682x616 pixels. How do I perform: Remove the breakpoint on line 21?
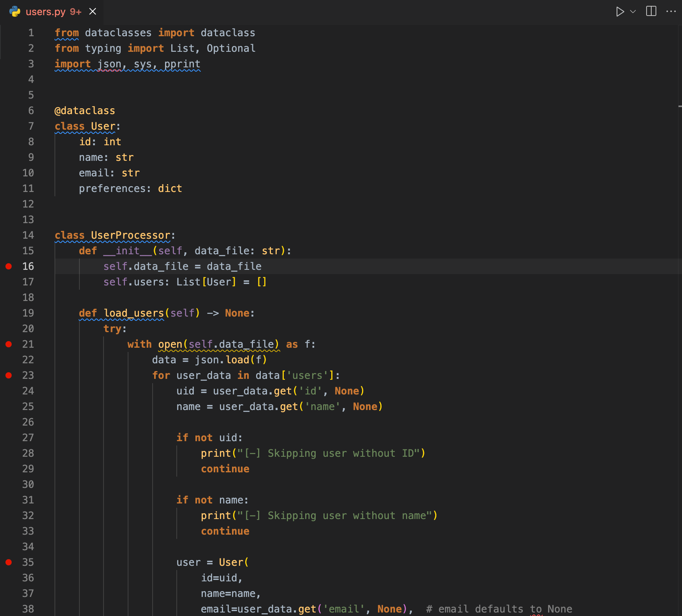tap(9, 344)
